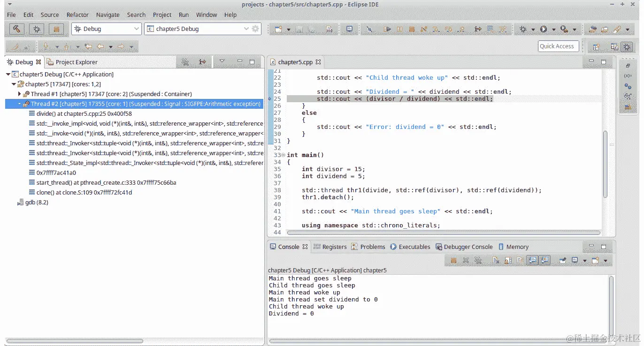Open the Refactor menu
644x346 pixels.
[77, 15]
